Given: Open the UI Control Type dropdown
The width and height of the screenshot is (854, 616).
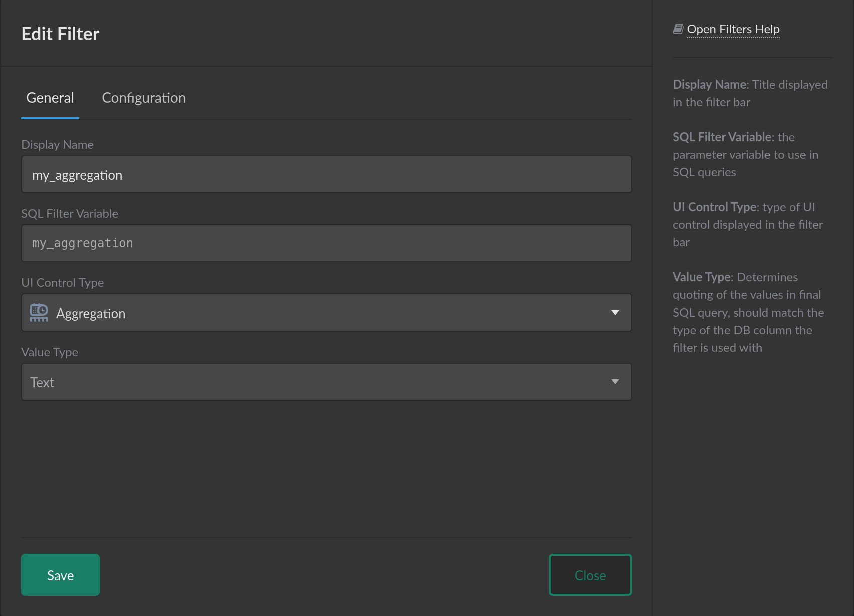Looking at the screenshot, I should 327,313.
